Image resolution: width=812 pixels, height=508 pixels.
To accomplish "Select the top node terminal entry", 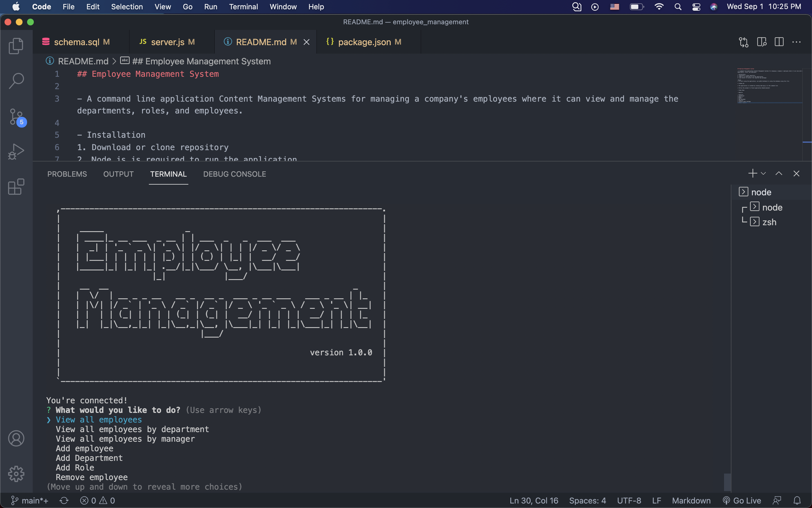I will point(772,192).
